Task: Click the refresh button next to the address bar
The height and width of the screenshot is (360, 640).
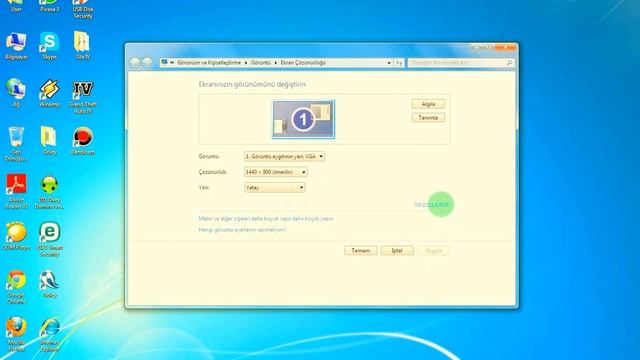Action: pyautogui.click(x=399, y=63)
